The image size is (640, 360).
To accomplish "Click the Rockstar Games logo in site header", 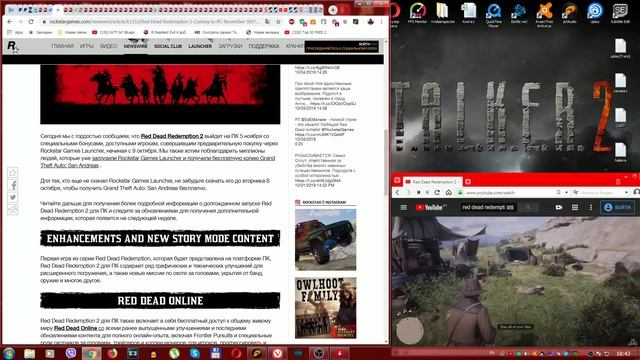I will point(13,47).
